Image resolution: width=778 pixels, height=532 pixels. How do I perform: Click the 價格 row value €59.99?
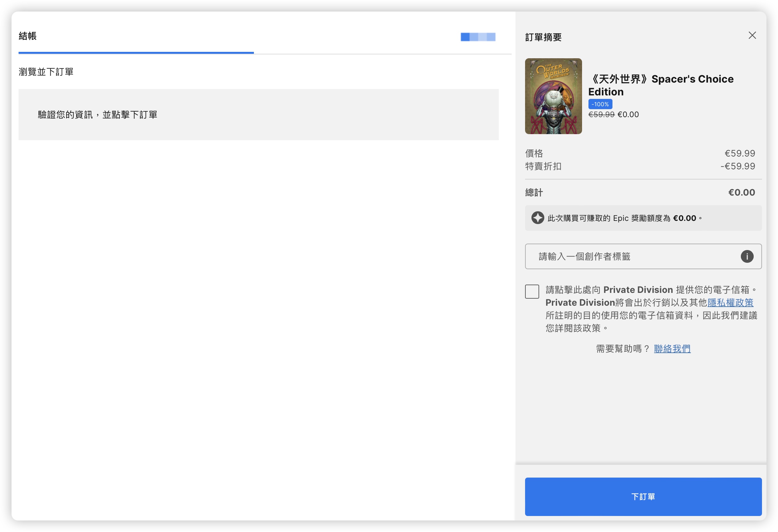(x=740, y=153)
